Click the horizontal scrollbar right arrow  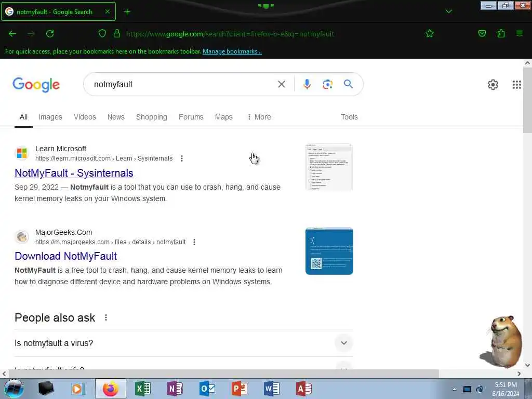pos(519,374)
